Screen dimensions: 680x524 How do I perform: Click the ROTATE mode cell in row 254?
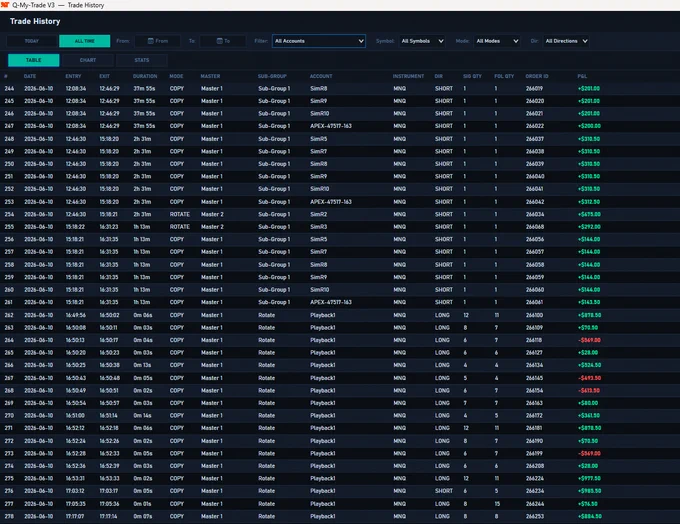click(180, 214)
